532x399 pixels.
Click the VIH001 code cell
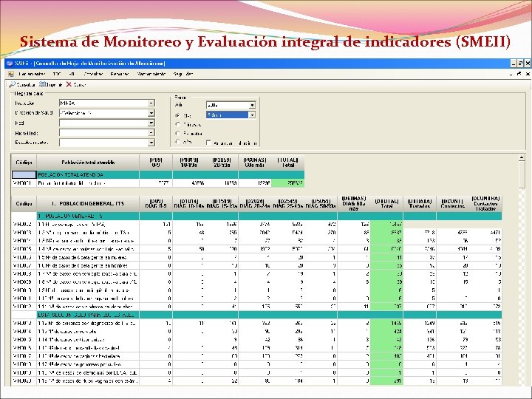click(x=24, y=183)
